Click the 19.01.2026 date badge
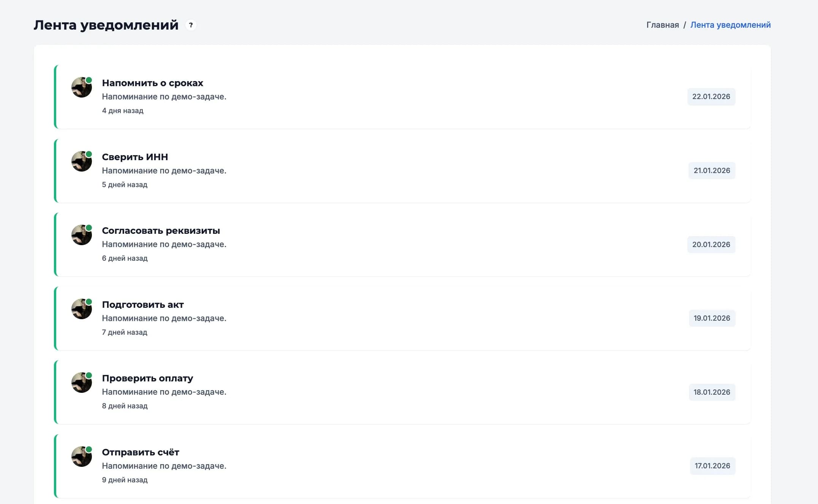 point(712,318)
